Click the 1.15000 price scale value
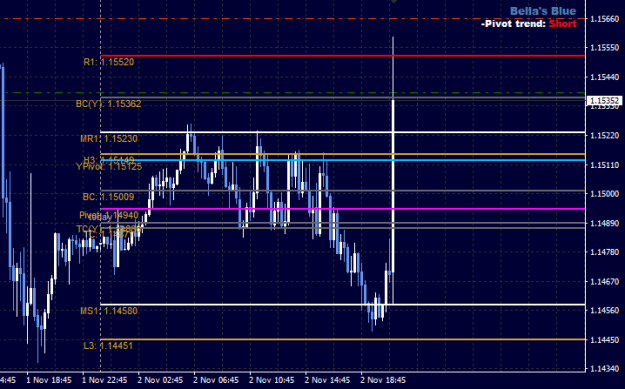Image resolution: width=625 pixels, height=389 pixels. [x=605, y=194]
